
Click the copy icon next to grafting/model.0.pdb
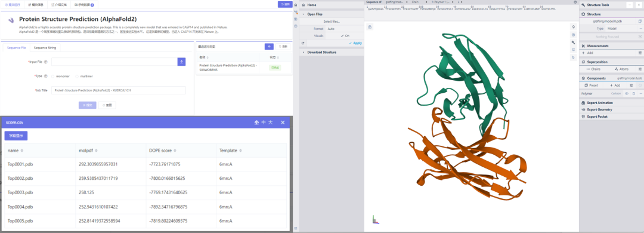[640, 20]
